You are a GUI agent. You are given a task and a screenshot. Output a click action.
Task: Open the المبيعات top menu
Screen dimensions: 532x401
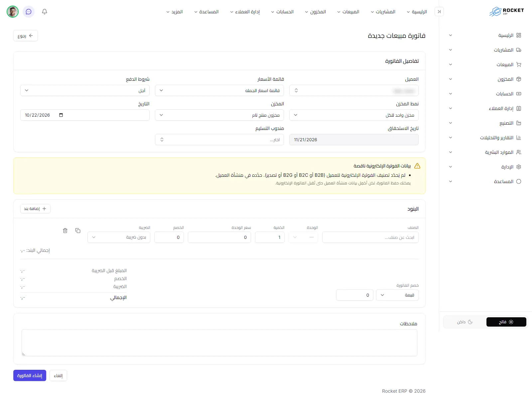click(348, 12)
